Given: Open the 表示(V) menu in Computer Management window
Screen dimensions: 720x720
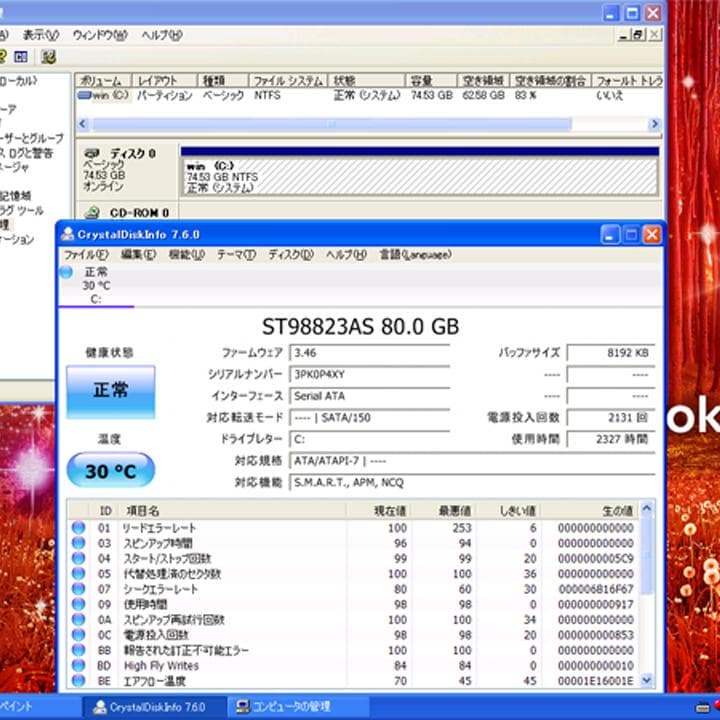Looking at the screenshot, I should pyautogui.click(x=41, y=35).
